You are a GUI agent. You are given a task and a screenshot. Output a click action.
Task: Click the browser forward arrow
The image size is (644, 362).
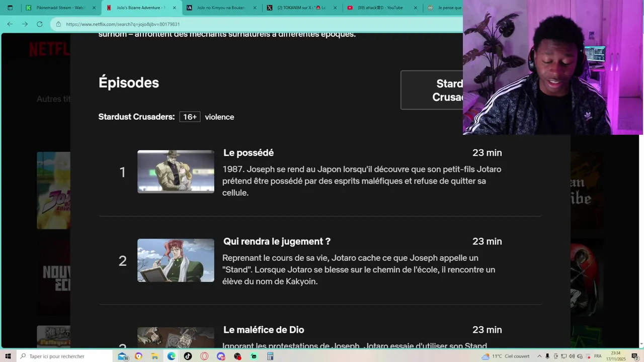25,24
